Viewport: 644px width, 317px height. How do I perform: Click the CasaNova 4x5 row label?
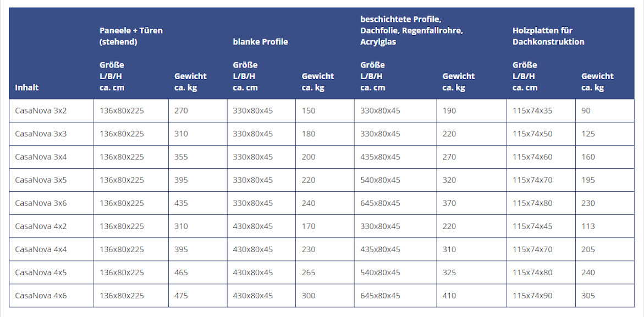click(41, 272)
